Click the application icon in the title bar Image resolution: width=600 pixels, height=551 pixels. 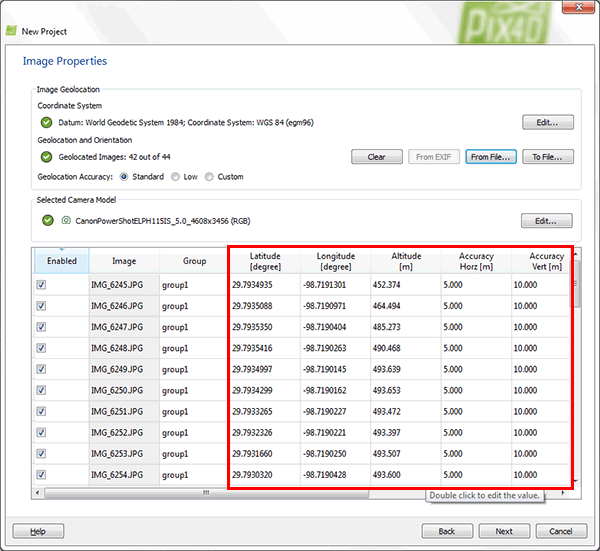[11, 30]
